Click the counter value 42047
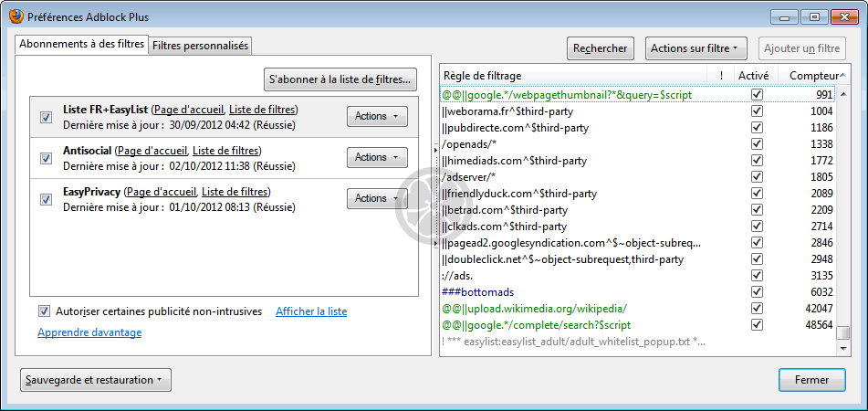 tap(820, 308)
